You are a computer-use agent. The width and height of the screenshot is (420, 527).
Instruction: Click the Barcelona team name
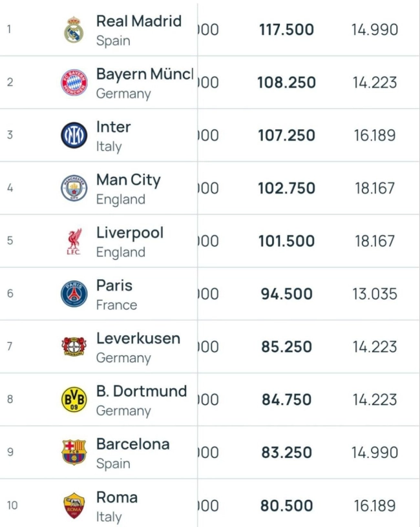click(132, 444)
